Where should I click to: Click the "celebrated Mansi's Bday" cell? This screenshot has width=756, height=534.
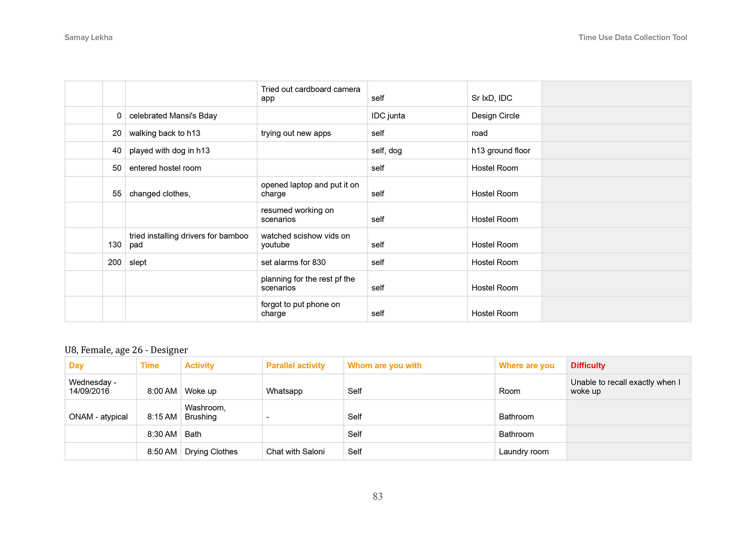(173, 116)
